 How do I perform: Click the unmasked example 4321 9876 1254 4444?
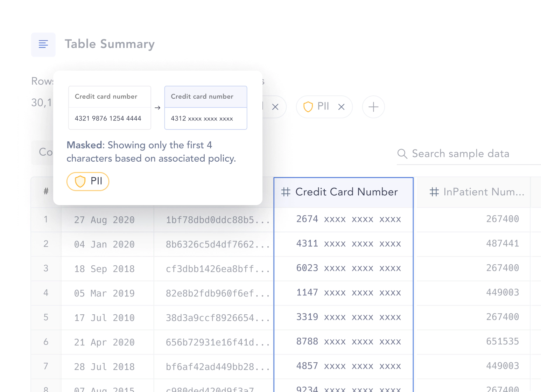(108, 119)
